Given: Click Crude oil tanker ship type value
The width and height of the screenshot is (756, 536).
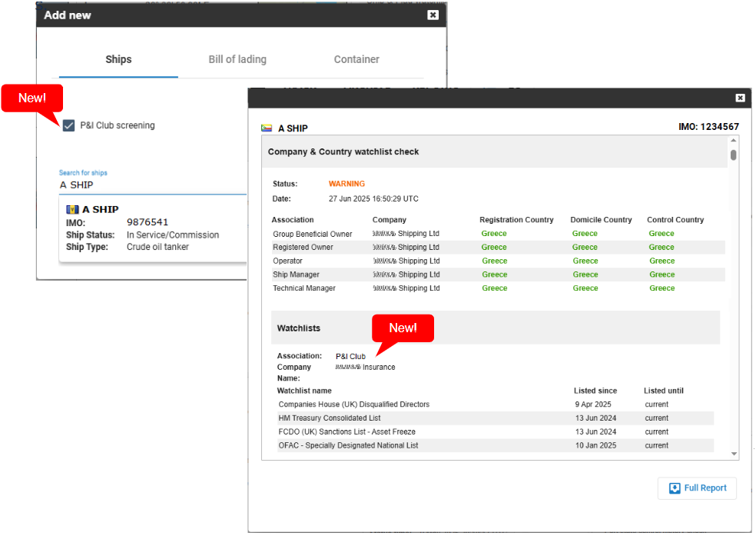Looking at the screenshot, I should pyautogui.click(x=157, y=247).
